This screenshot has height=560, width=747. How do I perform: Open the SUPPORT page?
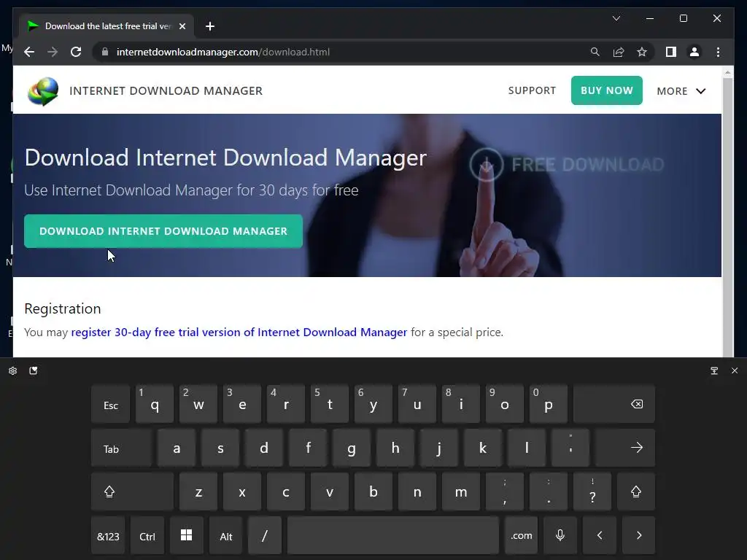[532, 90]
